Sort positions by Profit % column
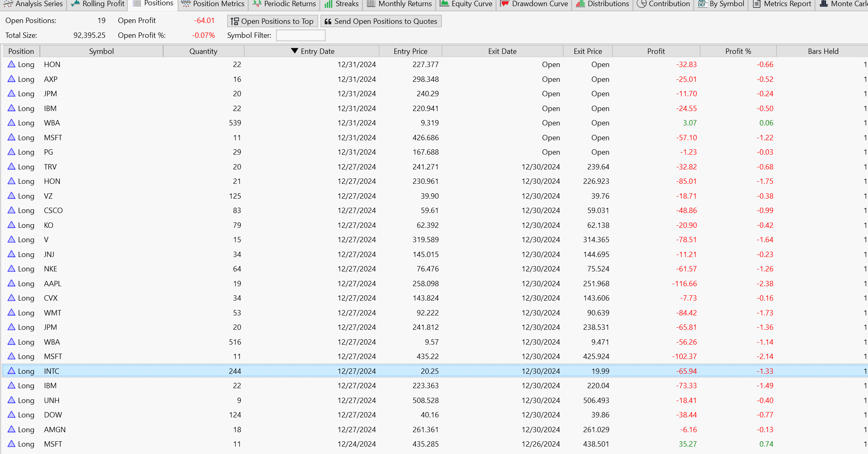868x454 pixels. click(738, 51)
